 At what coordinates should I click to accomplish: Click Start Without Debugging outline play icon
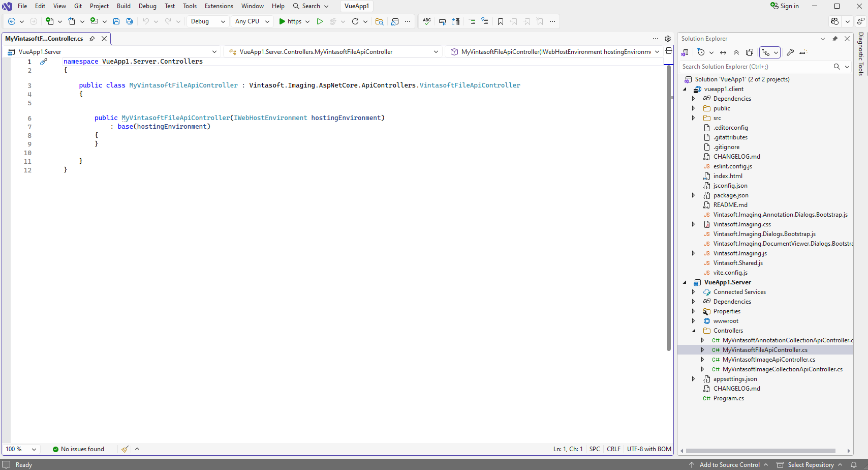tap(320, 21)
